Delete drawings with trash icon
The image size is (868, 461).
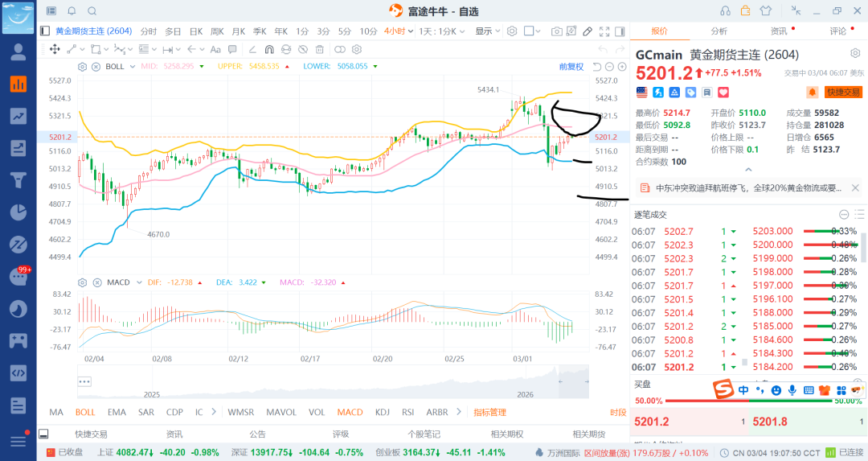pyautogui.click(x=319, y=49)
